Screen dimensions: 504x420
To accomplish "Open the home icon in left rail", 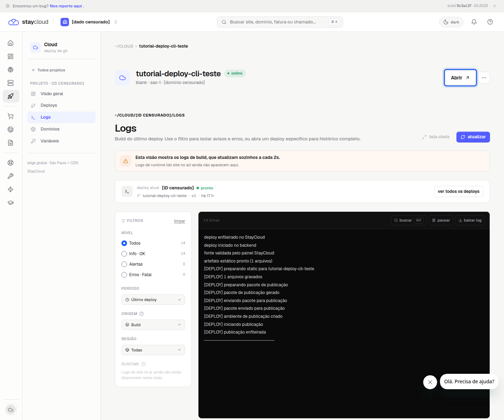I will coord(10,43).
